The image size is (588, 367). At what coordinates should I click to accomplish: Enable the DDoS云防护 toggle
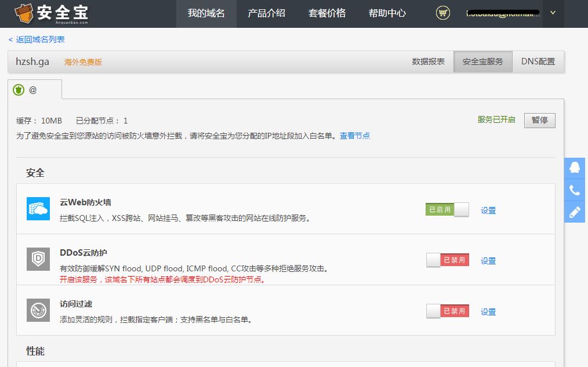[x=447, y=260]
